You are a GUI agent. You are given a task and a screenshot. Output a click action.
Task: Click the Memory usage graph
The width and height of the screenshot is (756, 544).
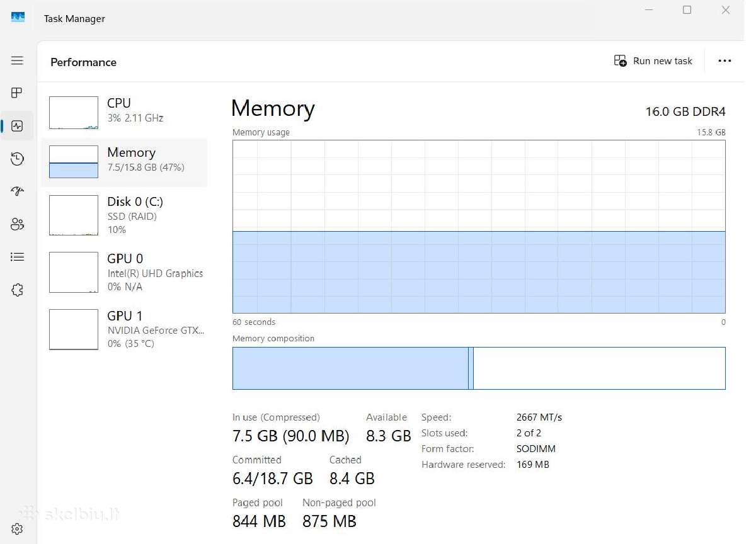[479, 227]
